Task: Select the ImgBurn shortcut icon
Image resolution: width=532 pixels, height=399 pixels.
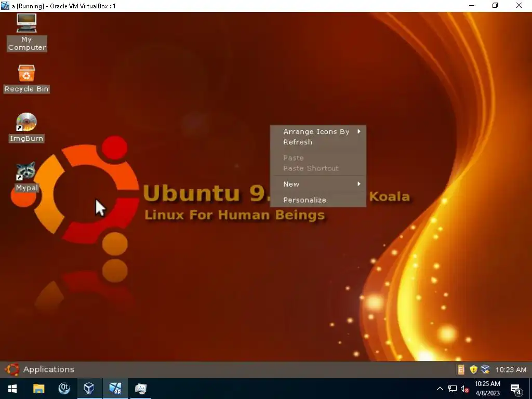Action: coord(26,127)
